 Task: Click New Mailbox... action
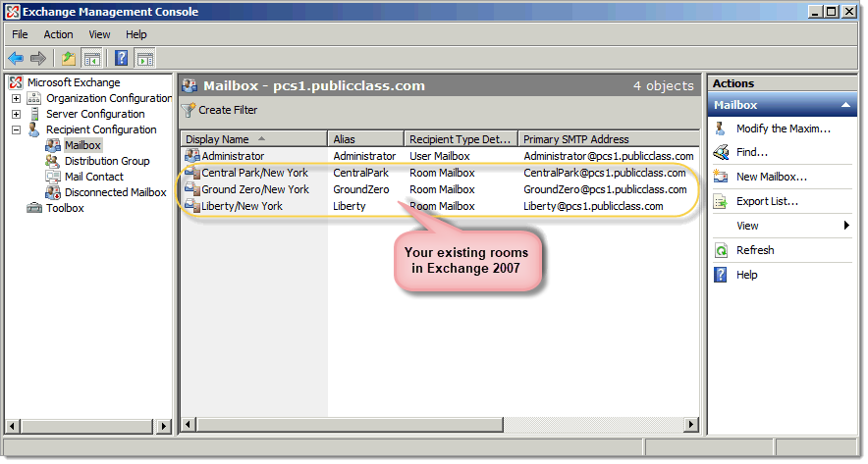[772, 177]
